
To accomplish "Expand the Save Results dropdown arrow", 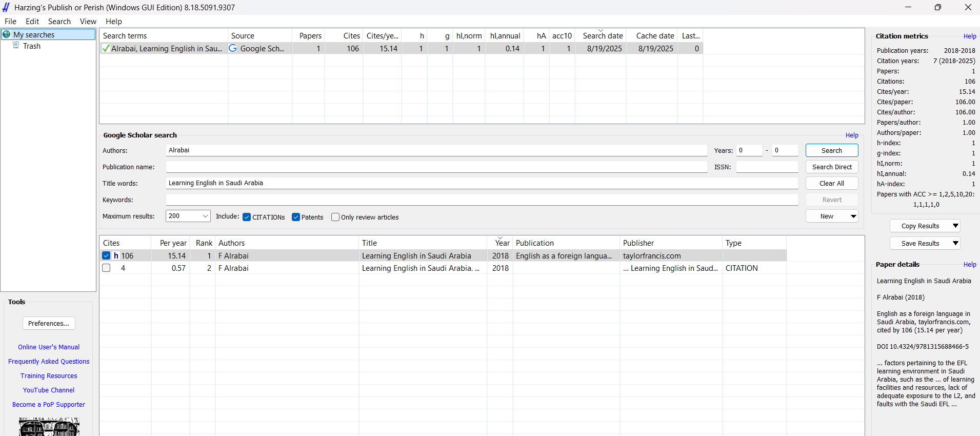I will [x=955, y=243].
